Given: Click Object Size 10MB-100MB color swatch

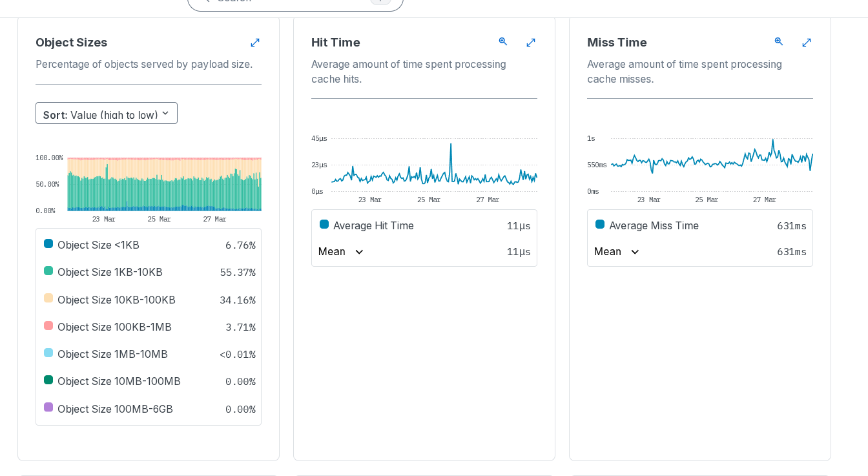Looking at the screenshot, I should pyautogui.click(x=48, y=380).
